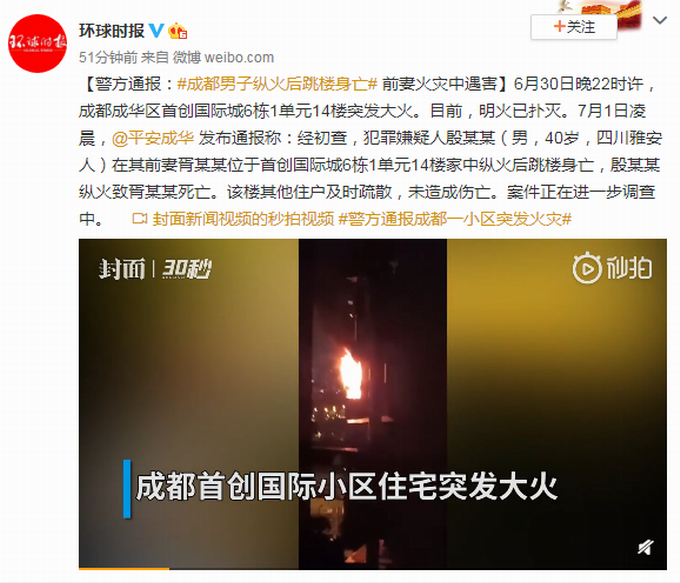Seek on the video progress bar
The height and width of the screenshot is (583, 680).
point(373,568)
